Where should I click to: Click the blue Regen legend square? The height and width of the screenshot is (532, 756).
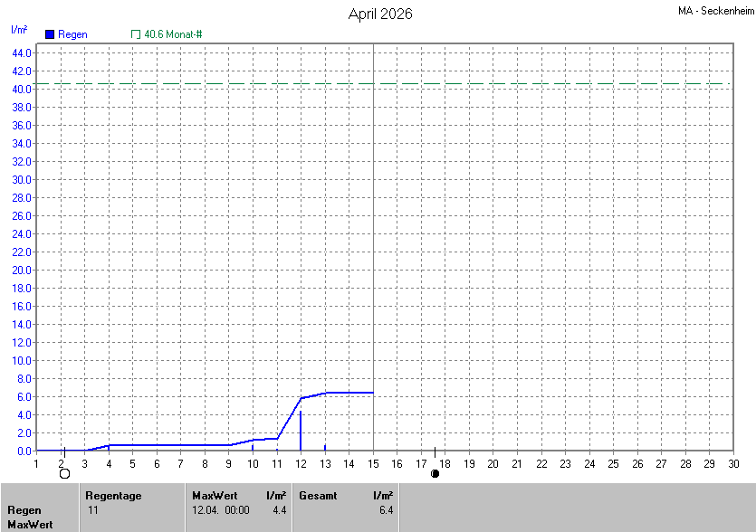pos(50,34)
